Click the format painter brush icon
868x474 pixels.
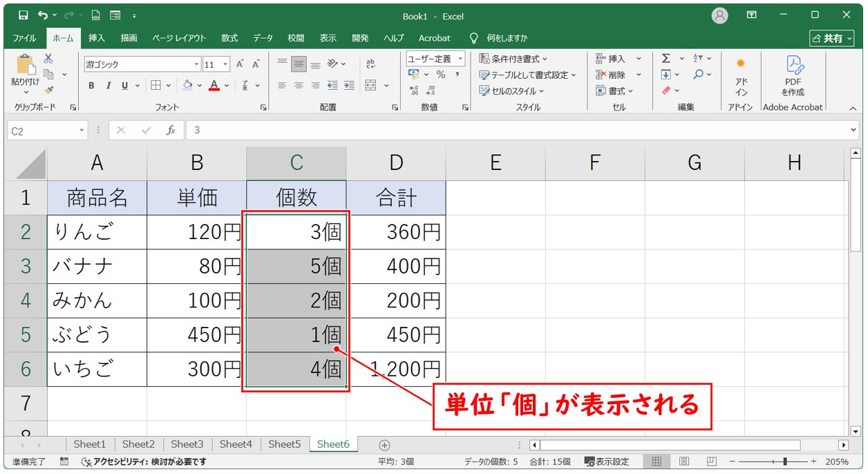(48, 89)
